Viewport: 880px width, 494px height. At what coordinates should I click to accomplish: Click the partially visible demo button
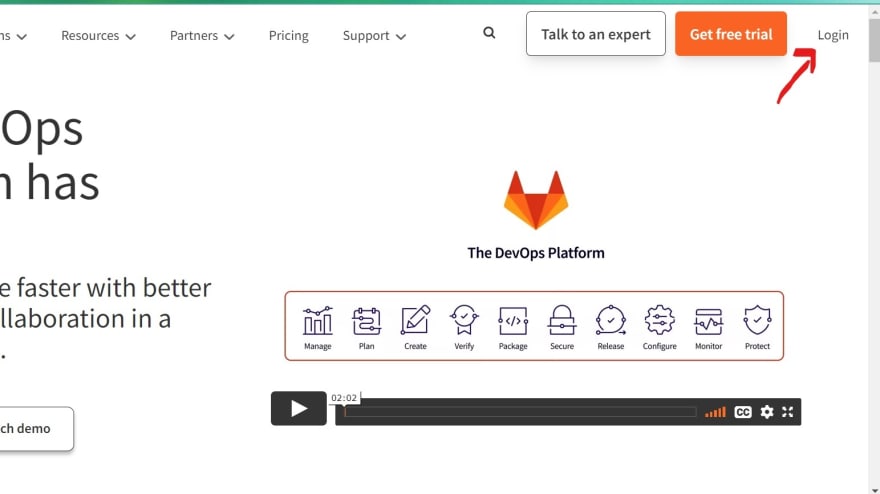[34, 428]
